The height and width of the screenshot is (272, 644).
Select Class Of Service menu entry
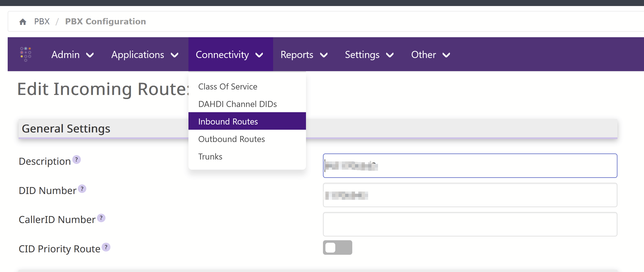click(x=247, y=86)
